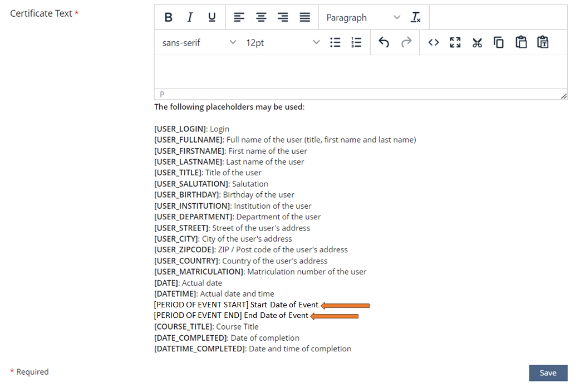Redo the last undone edit

[x=406, y=42]
